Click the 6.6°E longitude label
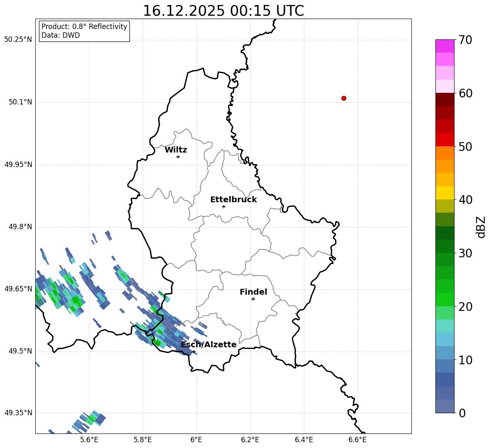 click(357, 440)
